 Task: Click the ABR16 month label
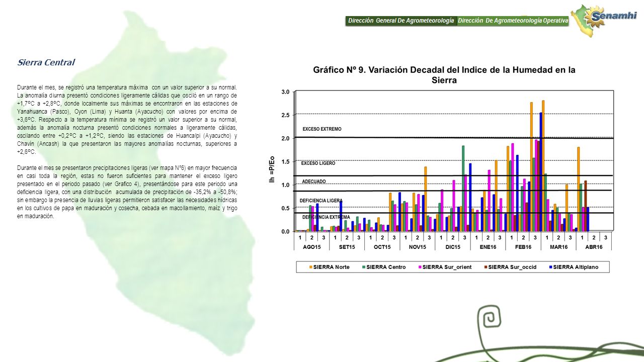pos(594,247)
